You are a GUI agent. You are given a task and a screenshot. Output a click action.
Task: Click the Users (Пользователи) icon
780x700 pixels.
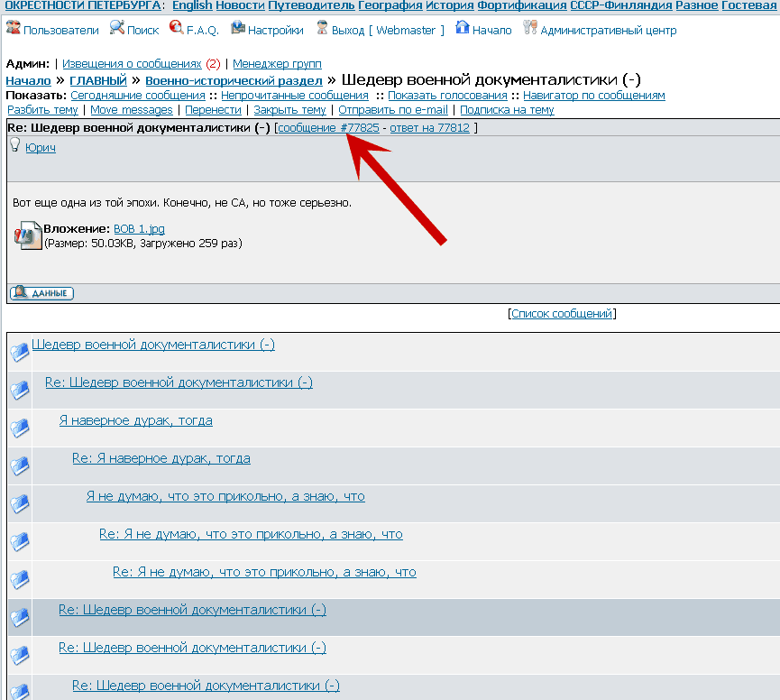[13, 29]
